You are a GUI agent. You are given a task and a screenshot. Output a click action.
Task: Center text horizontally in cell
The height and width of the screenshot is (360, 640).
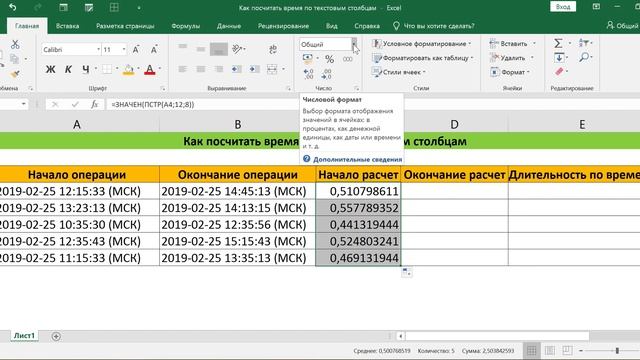coord(200,69)
